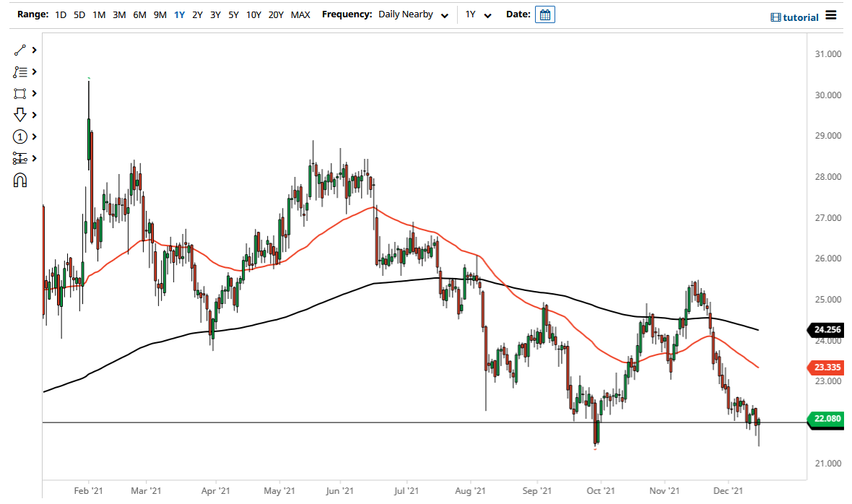Open the 1Y period dropdown
The width and height of the screenshot is (852, 504).
(x=478, y=14)
